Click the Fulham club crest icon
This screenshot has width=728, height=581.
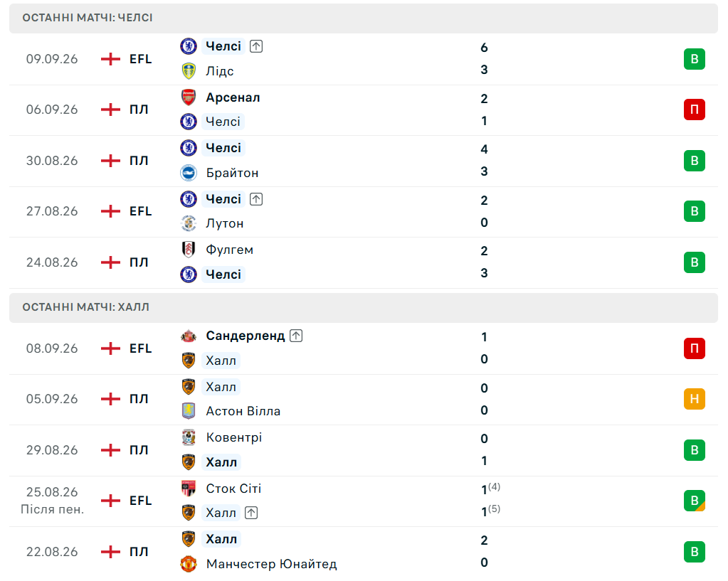pyautogui.click(x=189, y=250)
